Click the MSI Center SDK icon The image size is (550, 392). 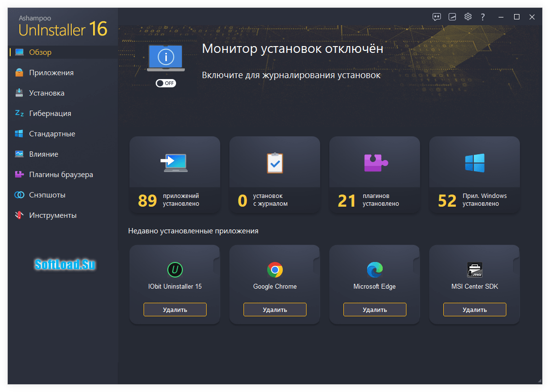[x=475, y=270]
